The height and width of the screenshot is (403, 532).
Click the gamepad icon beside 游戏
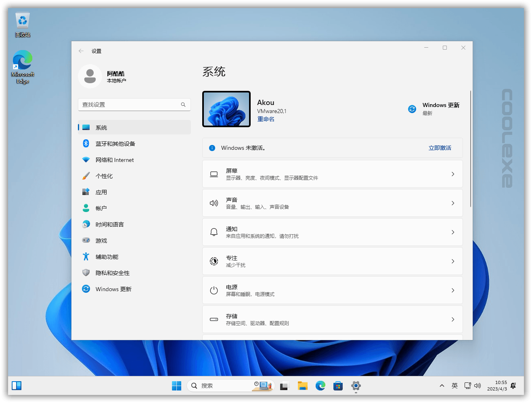click(86, 240)
